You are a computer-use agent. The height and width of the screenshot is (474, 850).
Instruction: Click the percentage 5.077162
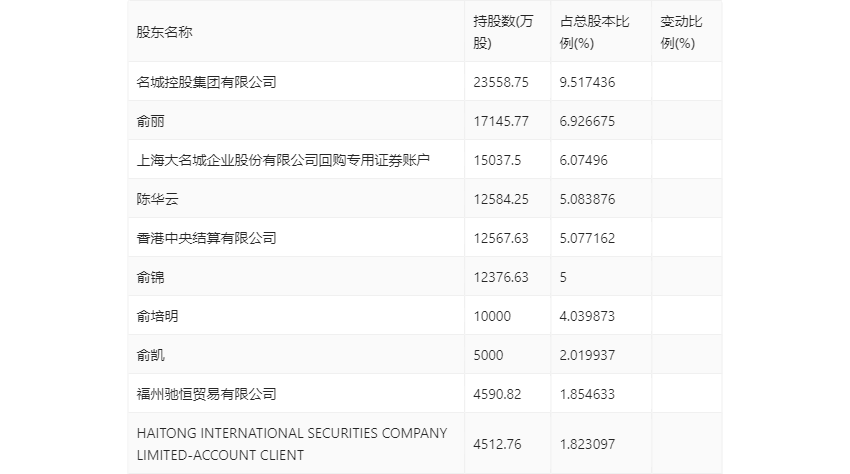point(587,239)
